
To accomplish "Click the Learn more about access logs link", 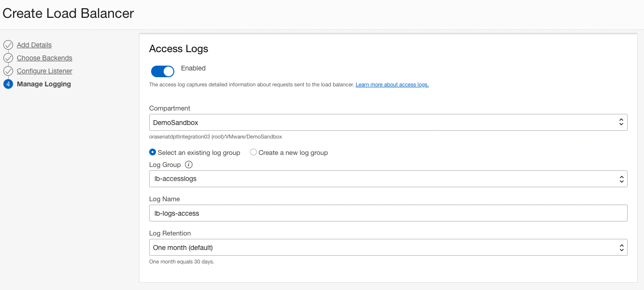I will [x=392, y=84].
